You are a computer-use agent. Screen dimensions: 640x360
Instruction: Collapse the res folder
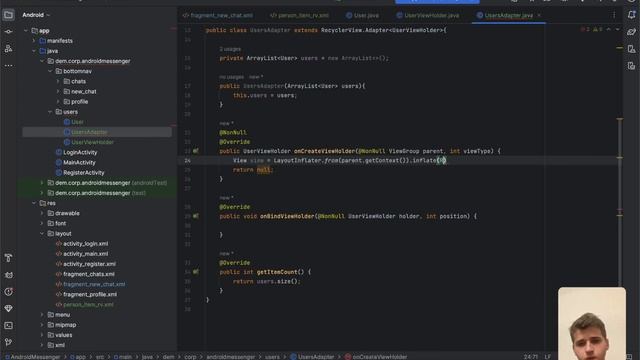click(x=34, y=203)
